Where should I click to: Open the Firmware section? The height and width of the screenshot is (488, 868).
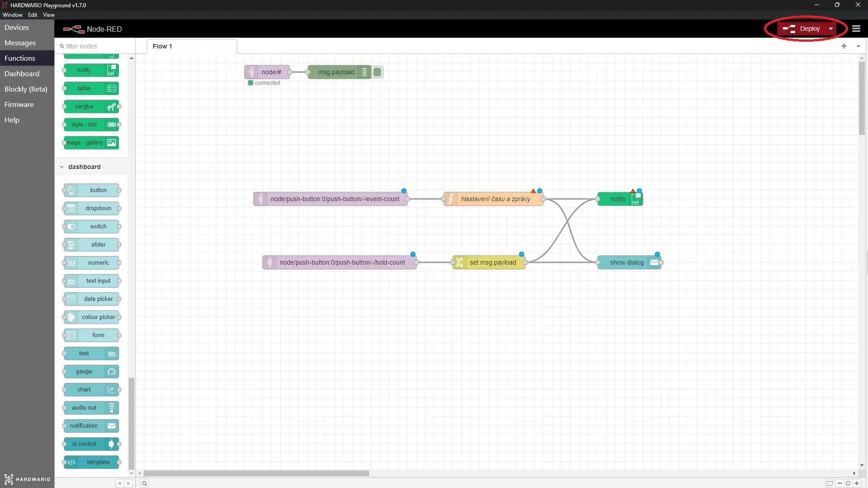click(x=27, y=105)
